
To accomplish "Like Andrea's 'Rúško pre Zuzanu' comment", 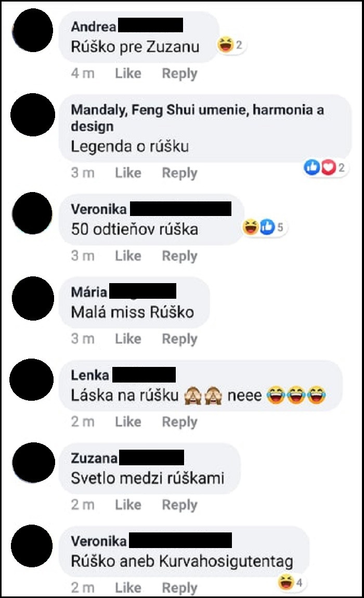I will click(128, 73).
